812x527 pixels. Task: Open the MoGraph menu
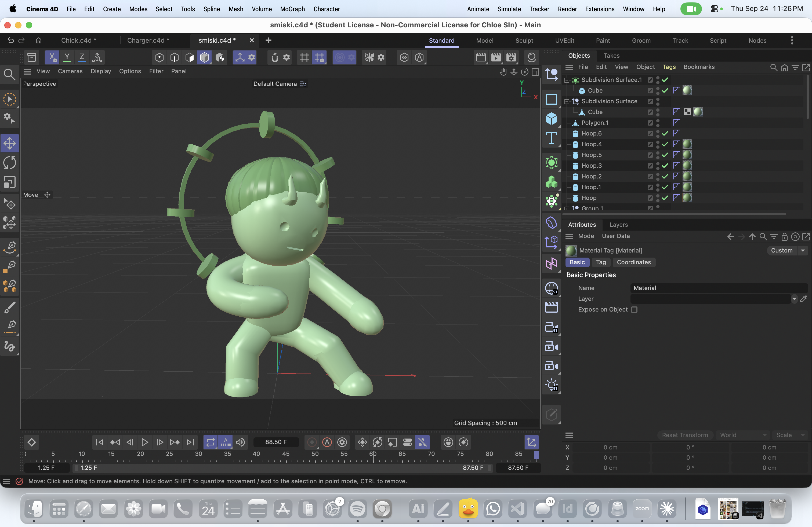tap(292, 9)
